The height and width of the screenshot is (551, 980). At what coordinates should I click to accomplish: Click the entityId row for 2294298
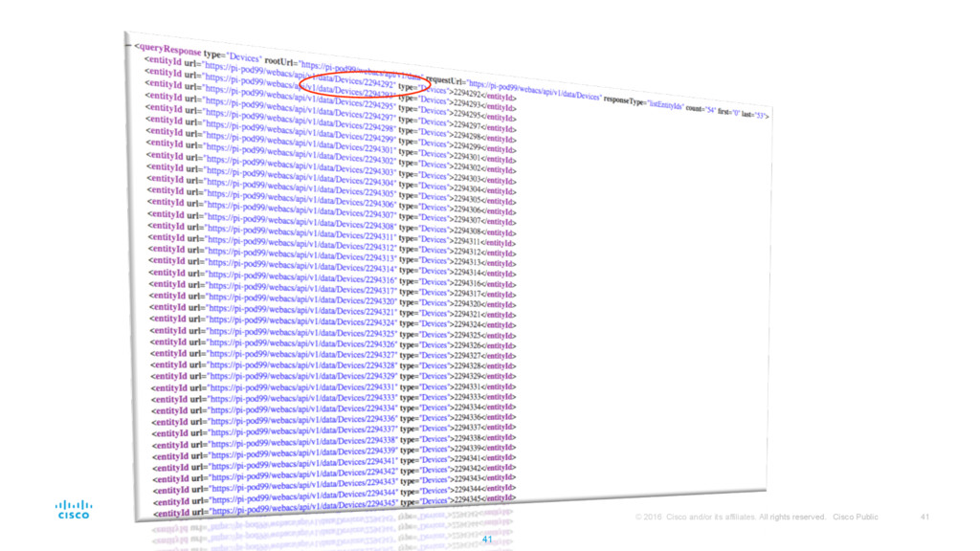point(330,123)
